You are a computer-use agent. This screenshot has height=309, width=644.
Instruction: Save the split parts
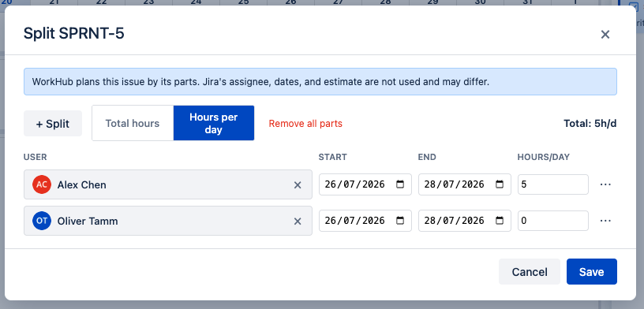pyautogui.click(x=591, y=272)
